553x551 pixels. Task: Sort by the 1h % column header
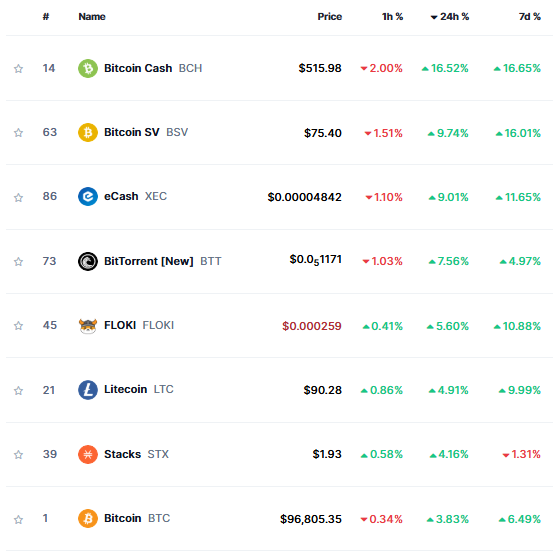coord(392,17)
